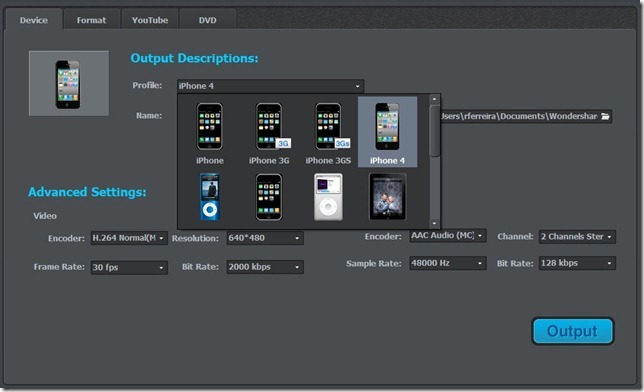
Task: Click the blue Output button
Action: pos(573,331)
